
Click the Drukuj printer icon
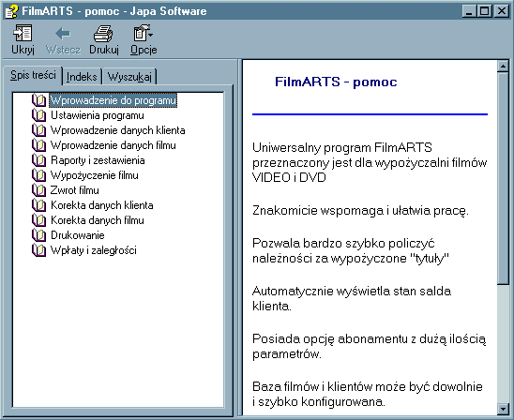click(103, 33)
